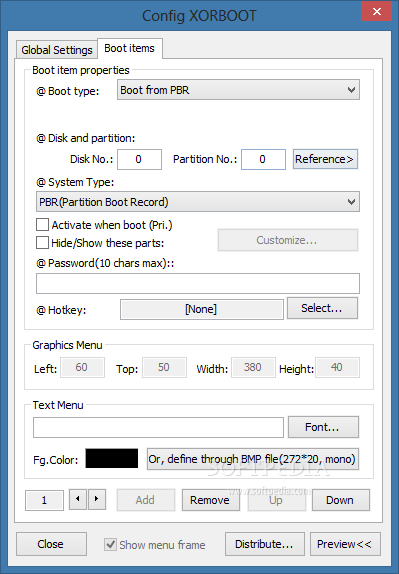This screenshot has width=399, height=574.
Task: Go to previous boot item with left arrow
Action: click(x=78, y=499)
